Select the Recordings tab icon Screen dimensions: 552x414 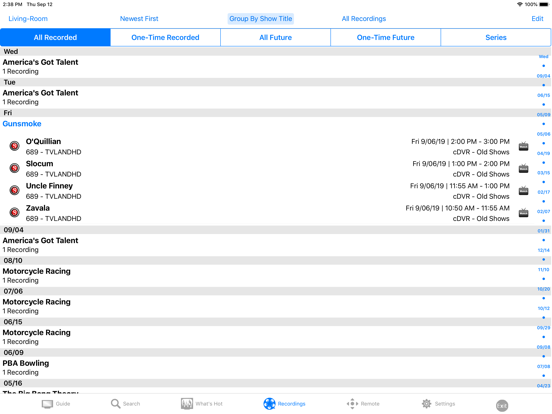(x=269, y=404)
